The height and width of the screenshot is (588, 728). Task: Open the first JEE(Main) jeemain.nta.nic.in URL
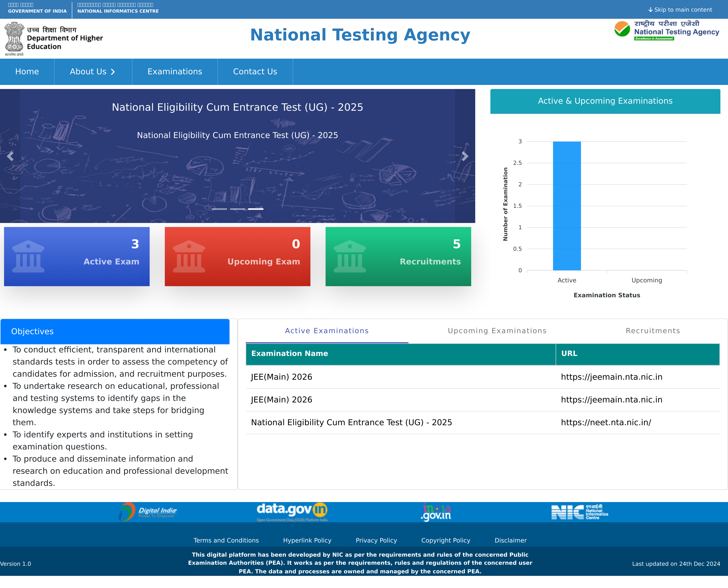pyautogui.click(x=611, y=377)
